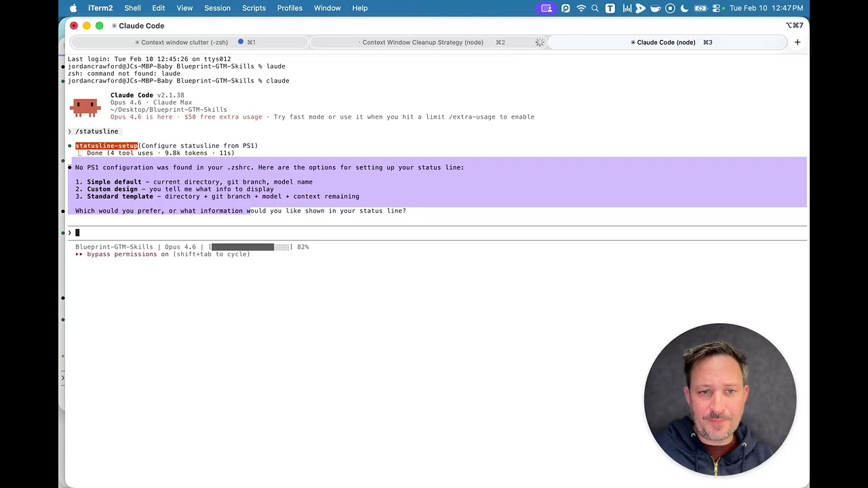Open the View menu

184,8
